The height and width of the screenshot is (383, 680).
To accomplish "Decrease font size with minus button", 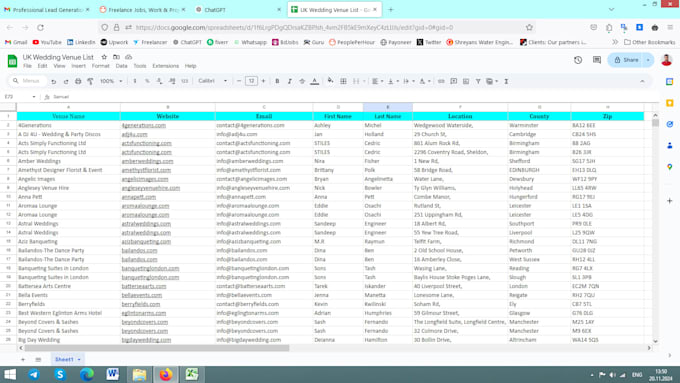I will tap(239, 81).
